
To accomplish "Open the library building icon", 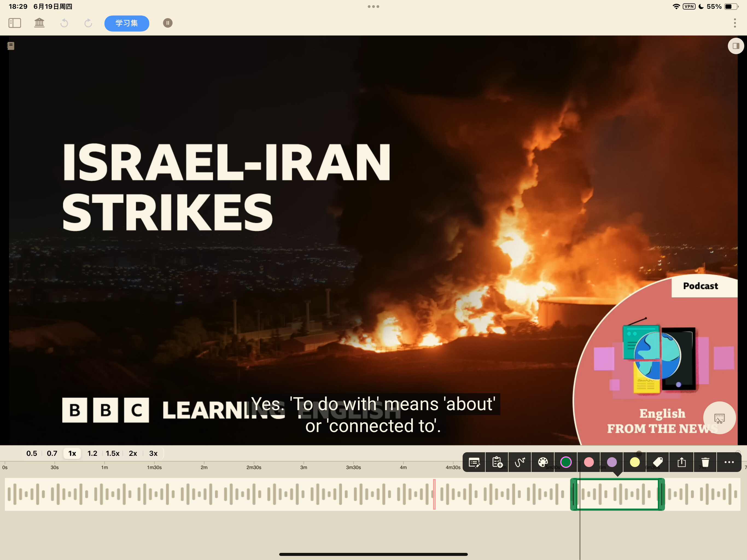I will [40, 23].
